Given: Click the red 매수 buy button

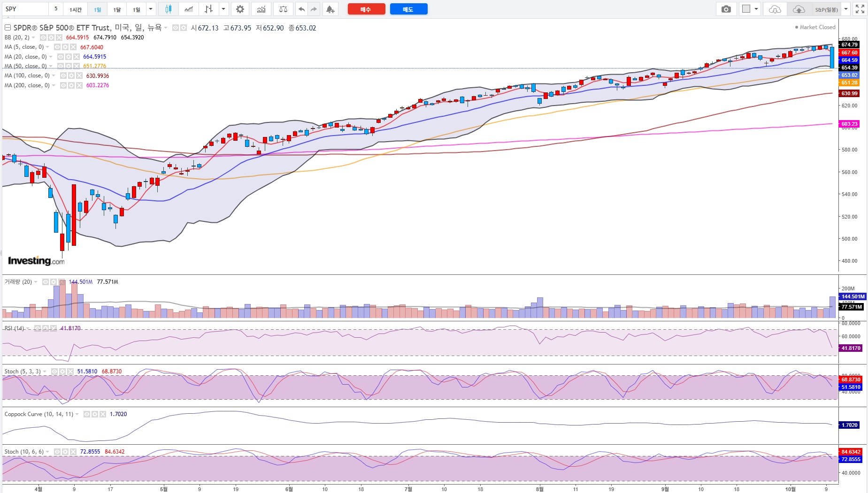Looking at the screenshot, I should 366,9.
